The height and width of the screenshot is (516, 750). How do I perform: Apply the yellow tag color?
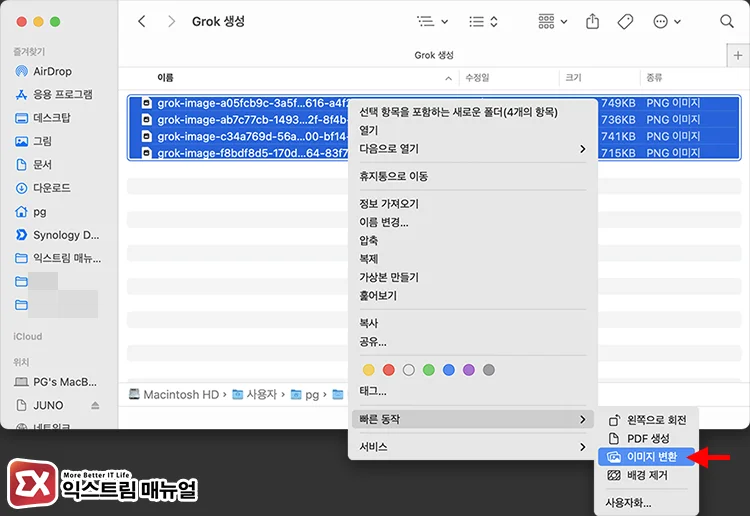click(368, 370)
